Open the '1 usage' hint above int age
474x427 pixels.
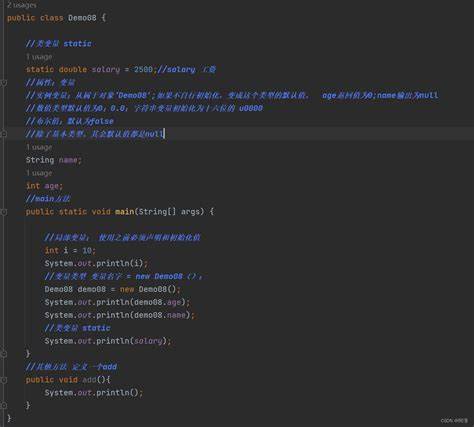pos(39,173)
